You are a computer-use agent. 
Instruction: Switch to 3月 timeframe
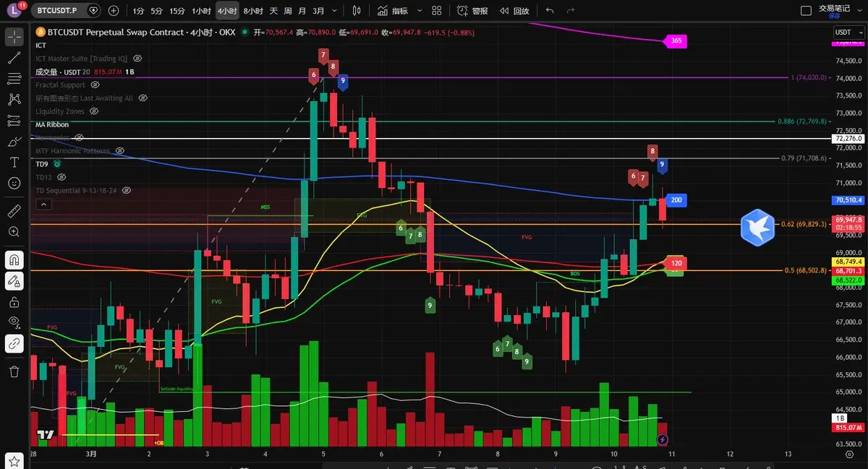pos(318,11)
